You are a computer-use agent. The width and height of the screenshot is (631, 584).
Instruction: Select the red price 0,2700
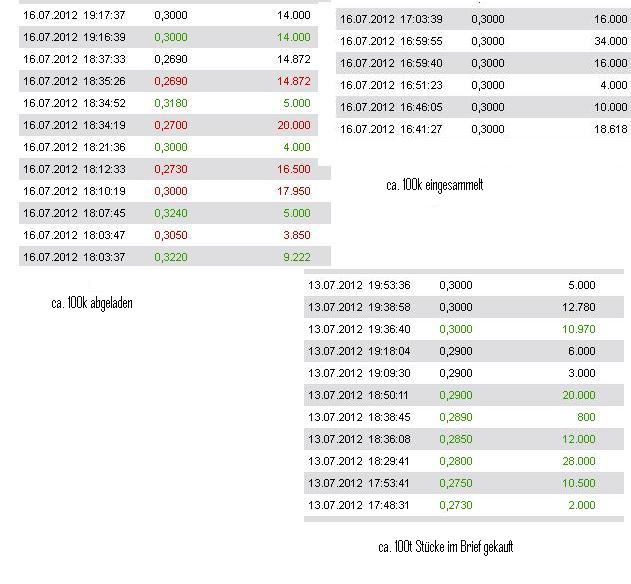[171, 125]
